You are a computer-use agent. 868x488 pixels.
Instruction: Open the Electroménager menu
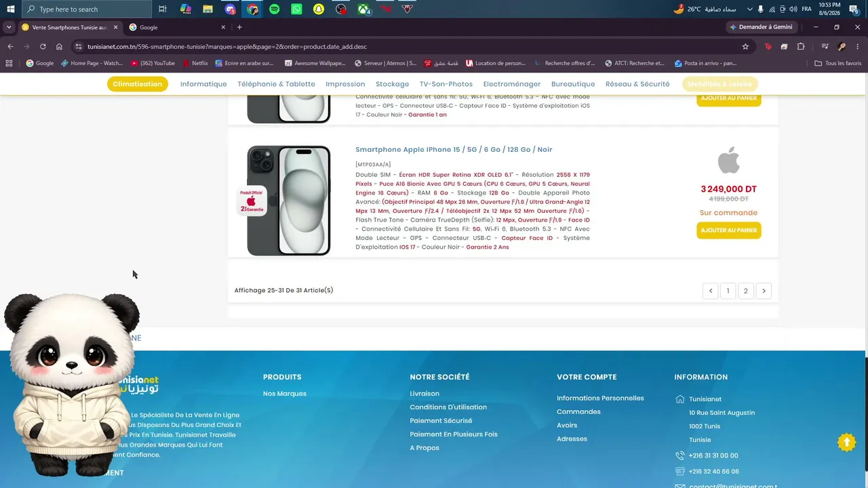click(512, 84)
